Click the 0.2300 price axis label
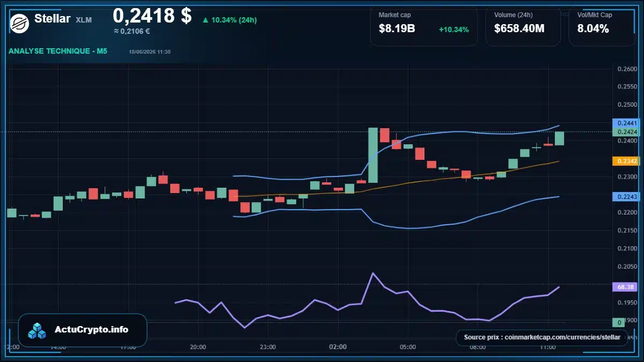Image resolution: width=644 pixels, height=362 pixels. (627, 176)
